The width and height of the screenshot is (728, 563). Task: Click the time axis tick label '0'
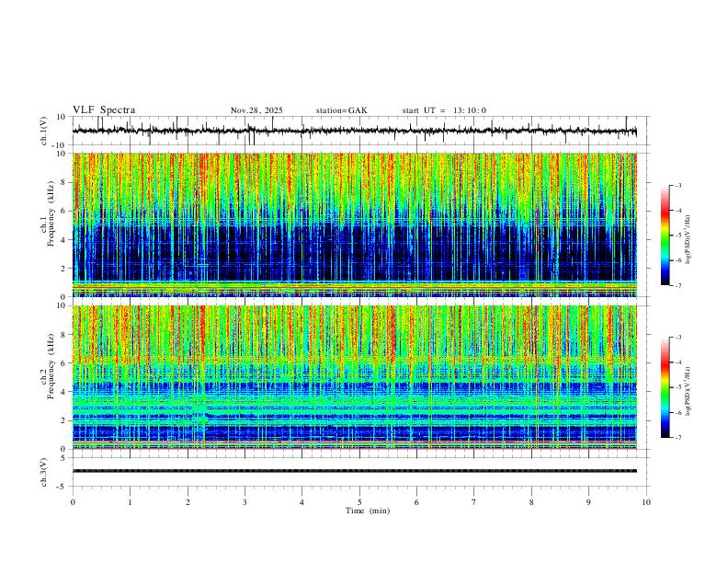73,502
